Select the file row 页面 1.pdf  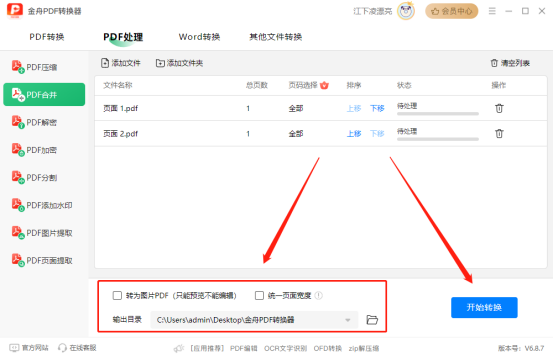pos(321,108)
